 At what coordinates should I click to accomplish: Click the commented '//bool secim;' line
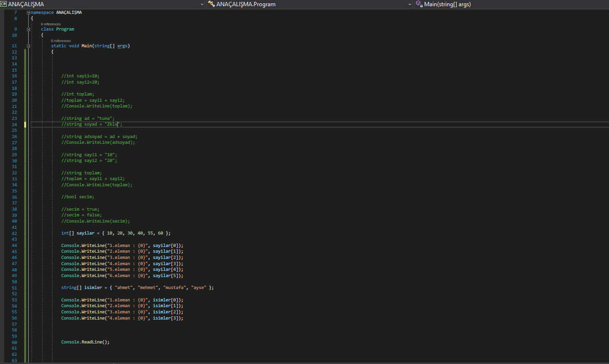[78, 197]
